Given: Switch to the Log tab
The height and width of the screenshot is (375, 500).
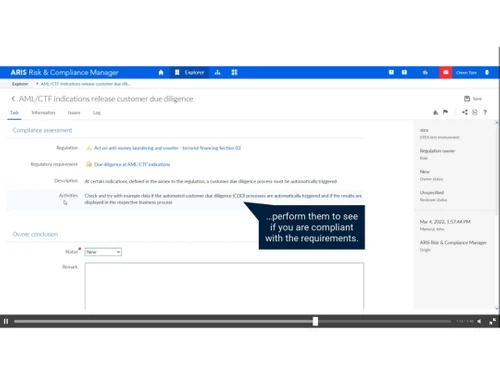Looking at the screenshot, I should tap(97, 113).
